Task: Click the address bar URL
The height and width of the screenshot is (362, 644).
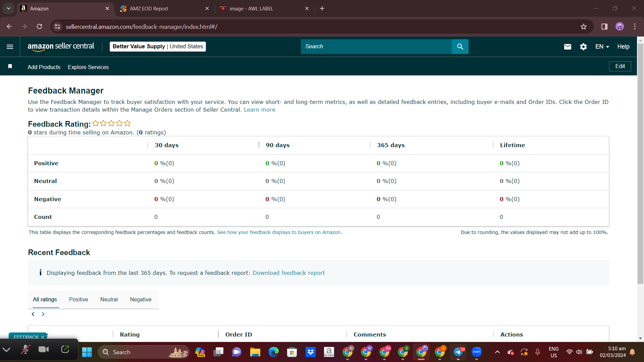Action: point(142,26)
